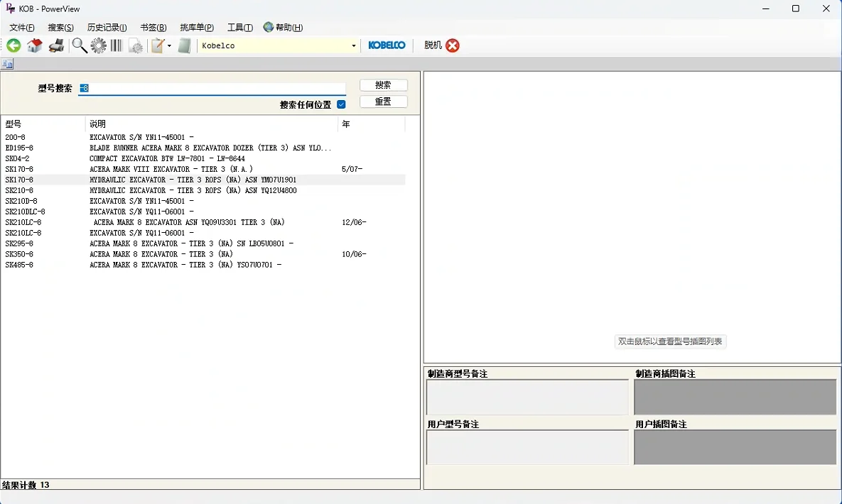This screenshot has width=842, height=504.
Task: Sort by the 说明 column header
Action: pos(212,124)
